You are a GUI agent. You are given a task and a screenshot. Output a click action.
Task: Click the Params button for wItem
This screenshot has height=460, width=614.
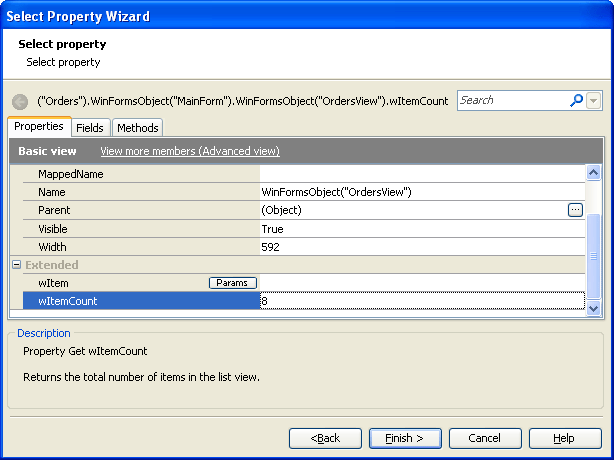point(233,283)
